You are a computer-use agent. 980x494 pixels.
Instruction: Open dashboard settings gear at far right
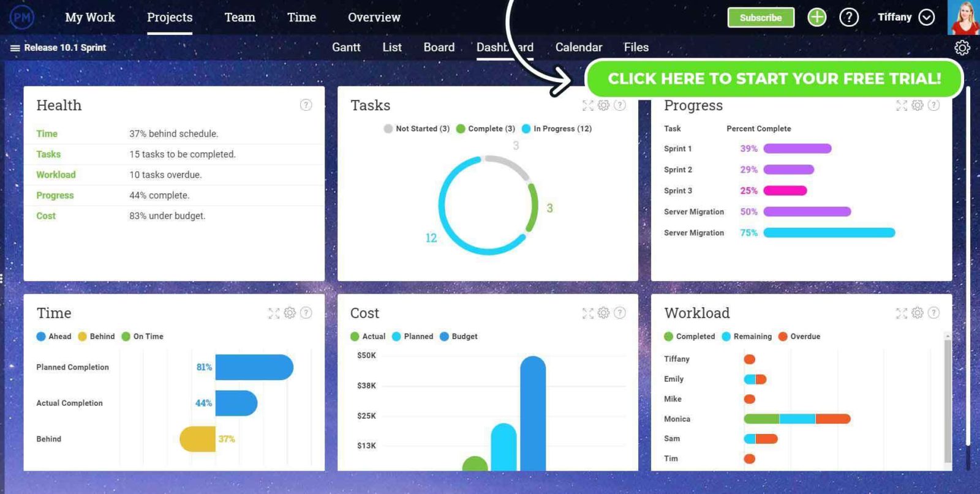pyautogui.click(x=962, y=48)
